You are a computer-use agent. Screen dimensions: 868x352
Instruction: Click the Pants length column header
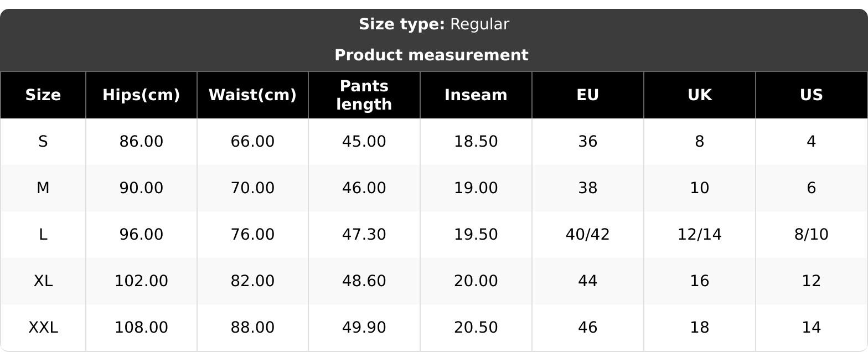pos(364,95)
